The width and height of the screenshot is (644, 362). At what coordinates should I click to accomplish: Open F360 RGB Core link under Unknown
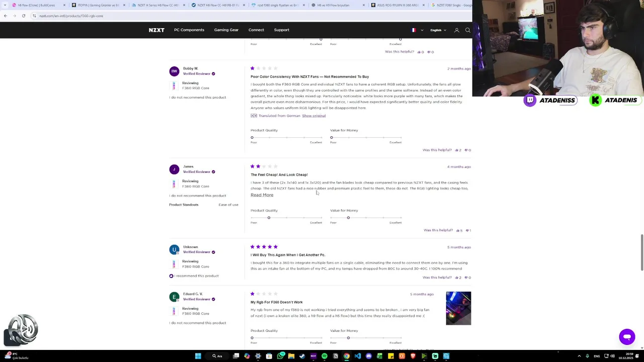195,266
